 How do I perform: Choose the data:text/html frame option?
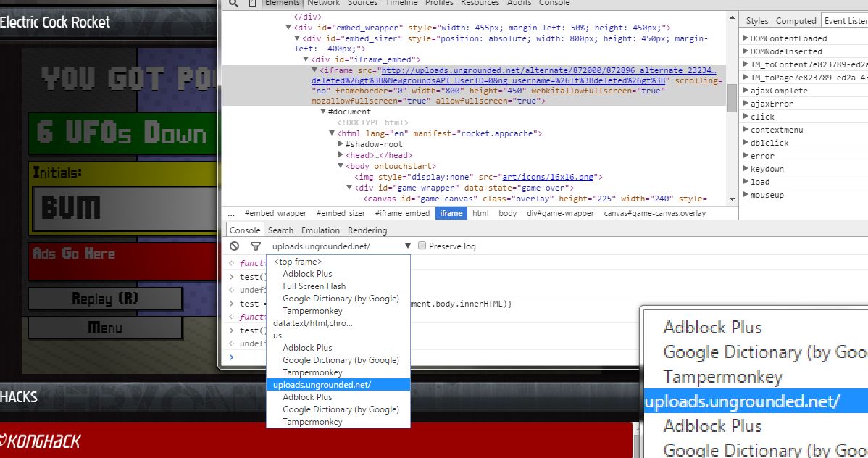coord(312,323)
